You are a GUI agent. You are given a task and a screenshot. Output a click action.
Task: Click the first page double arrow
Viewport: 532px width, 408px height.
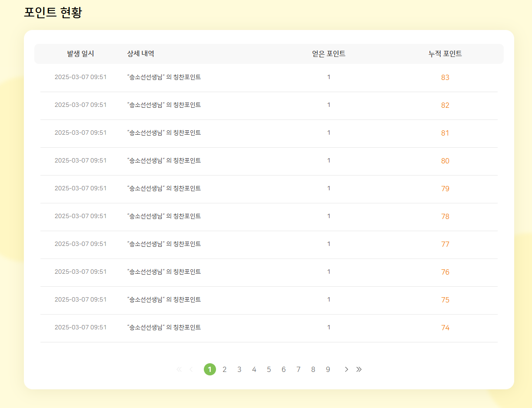(x=179, y=369)
